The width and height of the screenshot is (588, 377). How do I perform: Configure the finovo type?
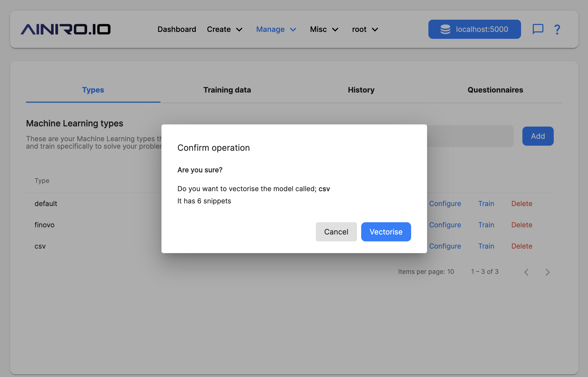pos(445,225)
